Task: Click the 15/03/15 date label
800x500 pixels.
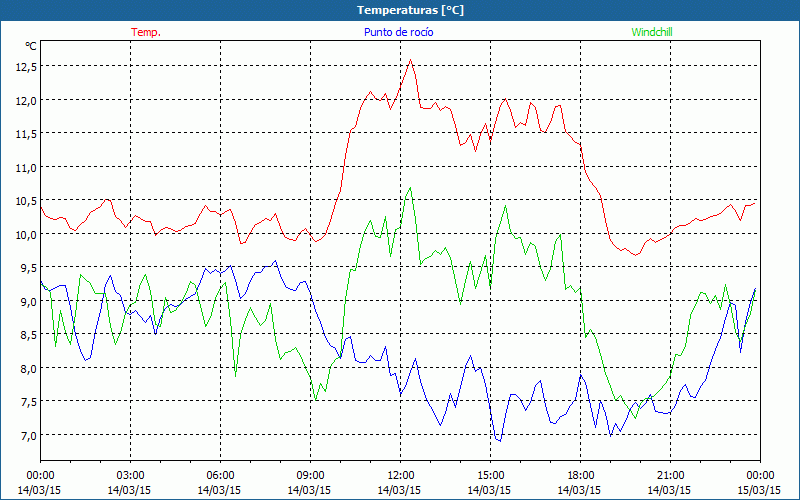Action: coord(760,490)
